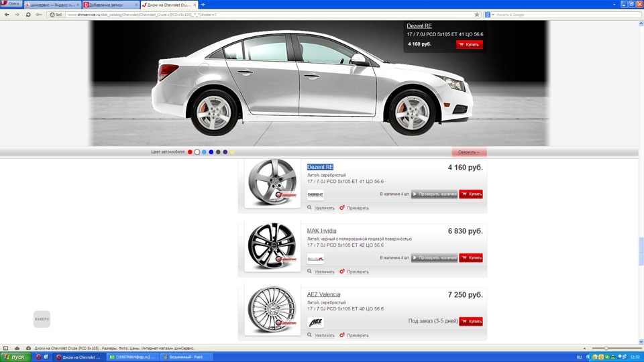
Task: Adjust the page zoom slider in status bar
Action: point(606,348)
